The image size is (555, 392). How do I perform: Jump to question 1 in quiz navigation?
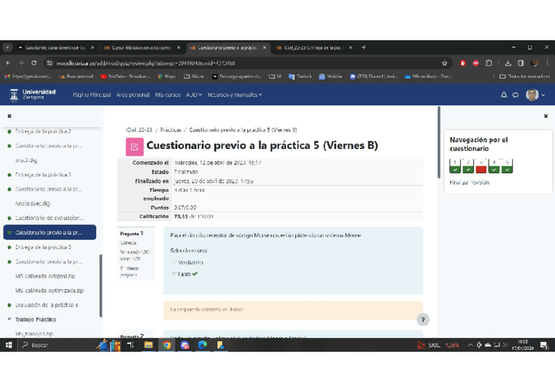pos(455,166)
